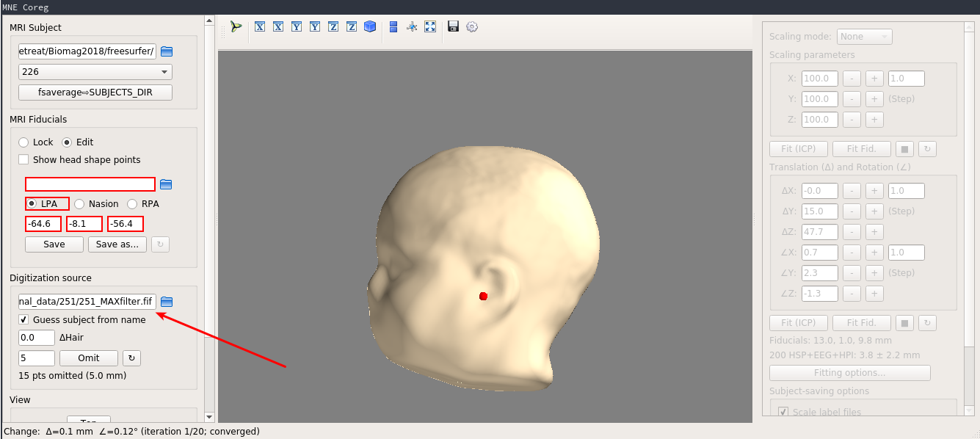Enable Show head shape points checkbox
This screenshot has height=439, width=980.
point(23,160)
